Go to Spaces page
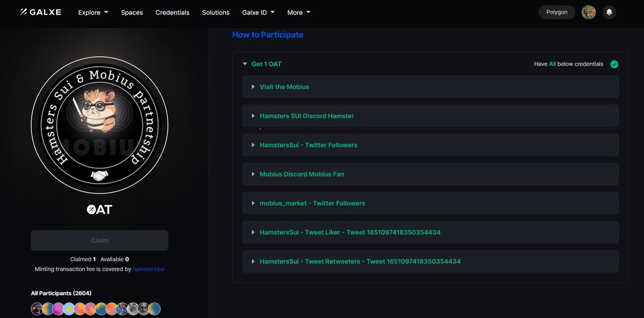The image size is (644, 318). tap(132, 12)
